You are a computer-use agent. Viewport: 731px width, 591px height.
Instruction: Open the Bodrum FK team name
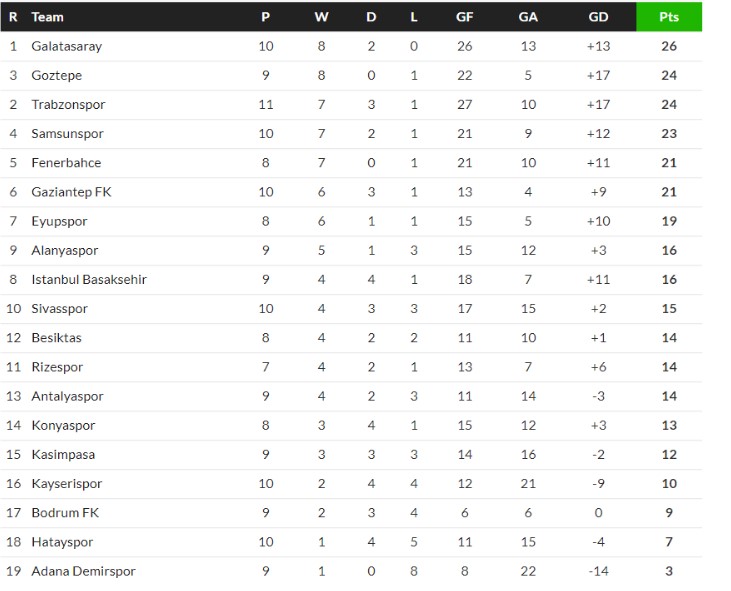point(65,513)
